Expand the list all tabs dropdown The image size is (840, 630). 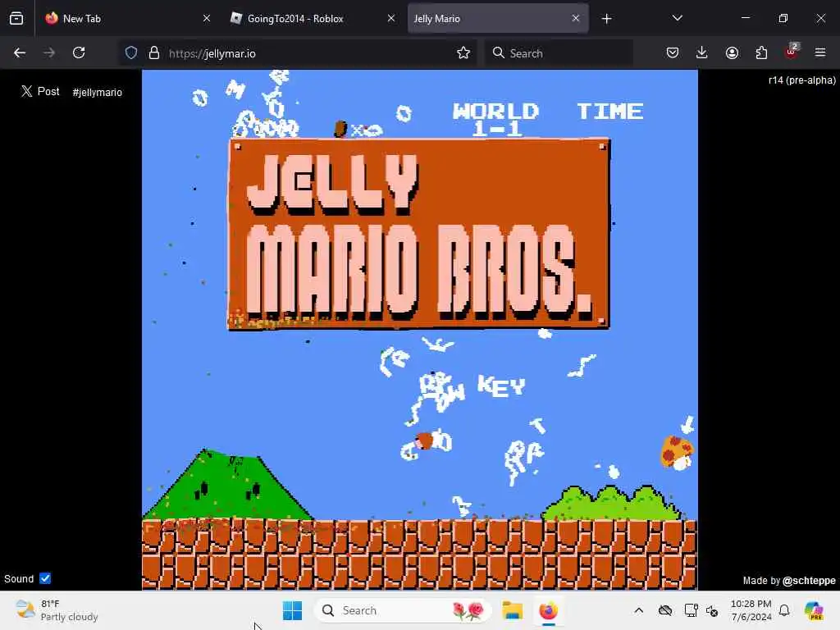pyautogui.click(x=677, y=18)
